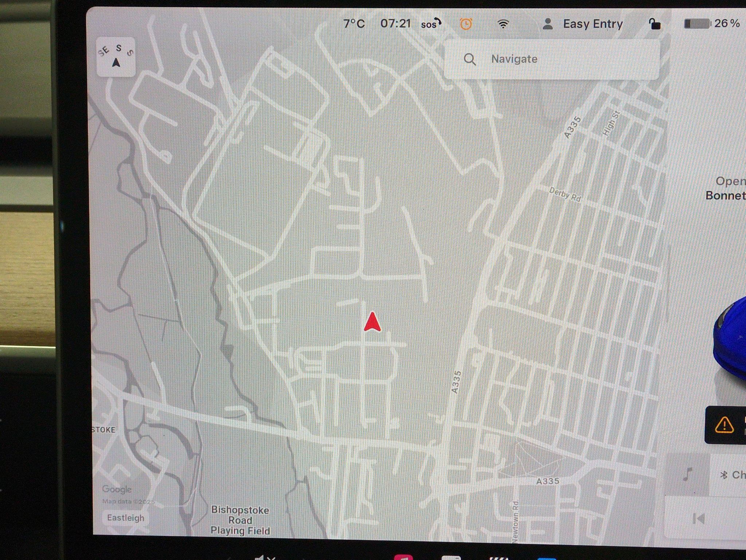Open Wi-Fi settings icon
The image size is (746, 560).
pyautogui.click(x=503, y=24)
